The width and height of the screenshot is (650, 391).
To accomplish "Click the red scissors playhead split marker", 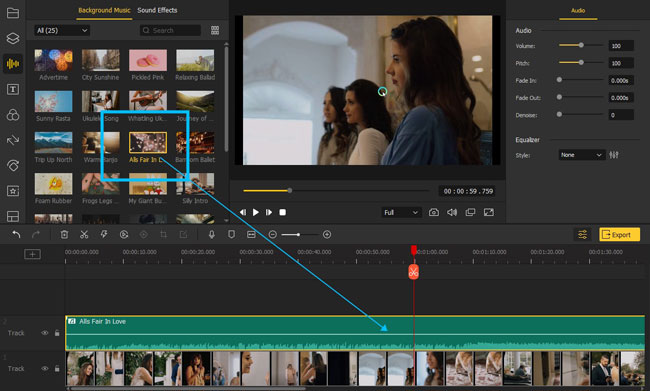I will (x=413, y=272).
